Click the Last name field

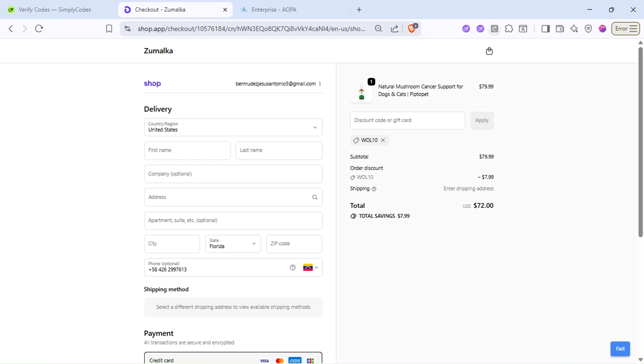click(x=279, y=150)
